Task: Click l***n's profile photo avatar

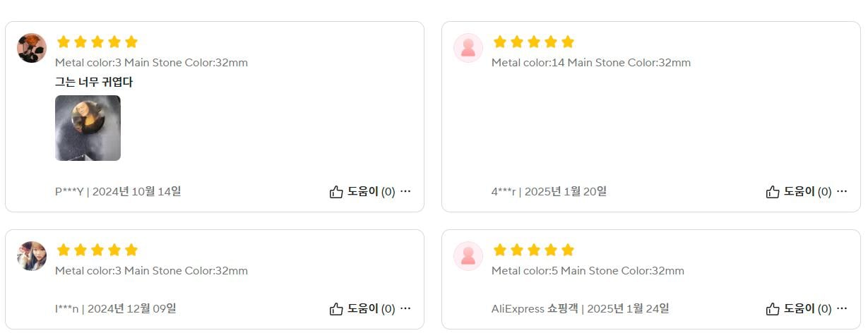Action: tap(32, 256)
